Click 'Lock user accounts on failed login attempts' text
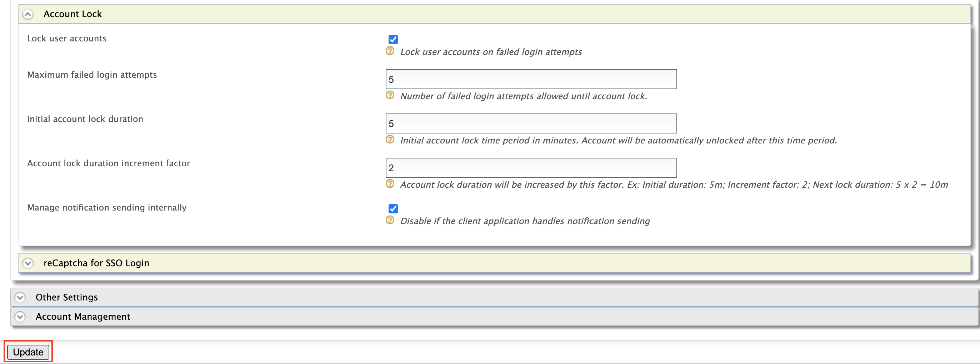This screenshot has height=364, width=980. point(491,52)
